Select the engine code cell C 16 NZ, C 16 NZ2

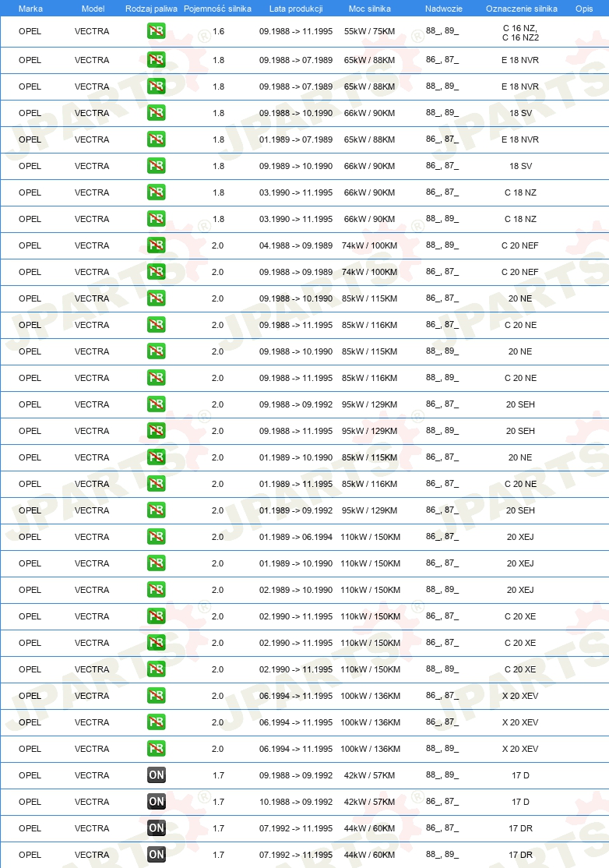coord(520,33)
